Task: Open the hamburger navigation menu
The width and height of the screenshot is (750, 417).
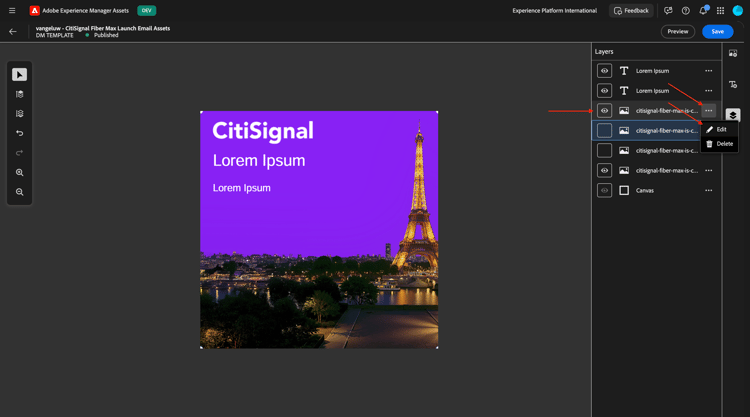Action: point(12,11)
